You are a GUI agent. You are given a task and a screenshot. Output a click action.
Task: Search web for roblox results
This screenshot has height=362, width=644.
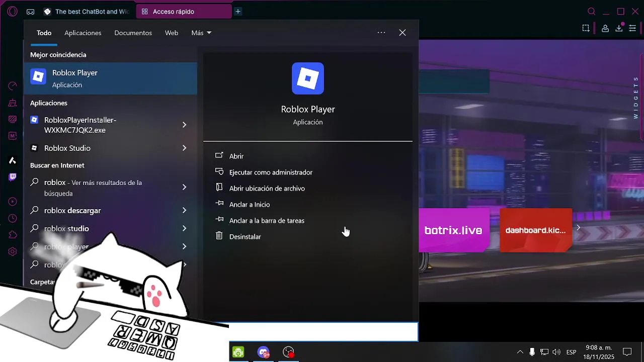98,188
